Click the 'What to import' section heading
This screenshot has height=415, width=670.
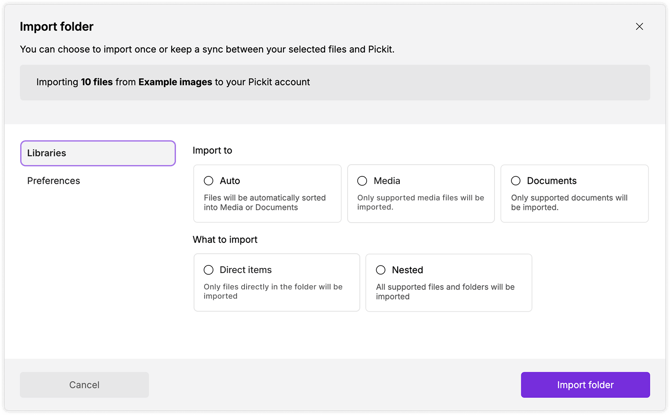[225, 239]
